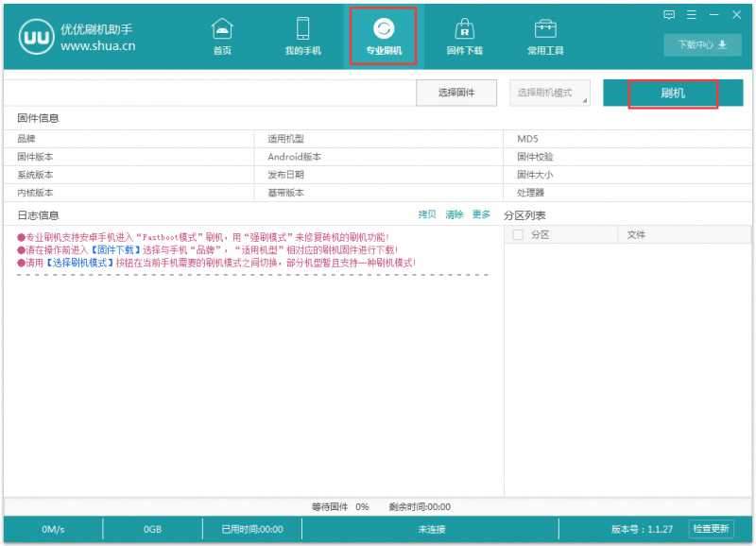Open the 首页 home icon

(x=221, y=29)
